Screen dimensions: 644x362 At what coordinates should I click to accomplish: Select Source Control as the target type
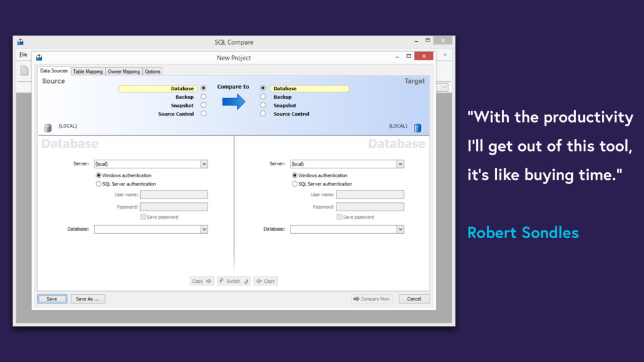tap(263, 114)
